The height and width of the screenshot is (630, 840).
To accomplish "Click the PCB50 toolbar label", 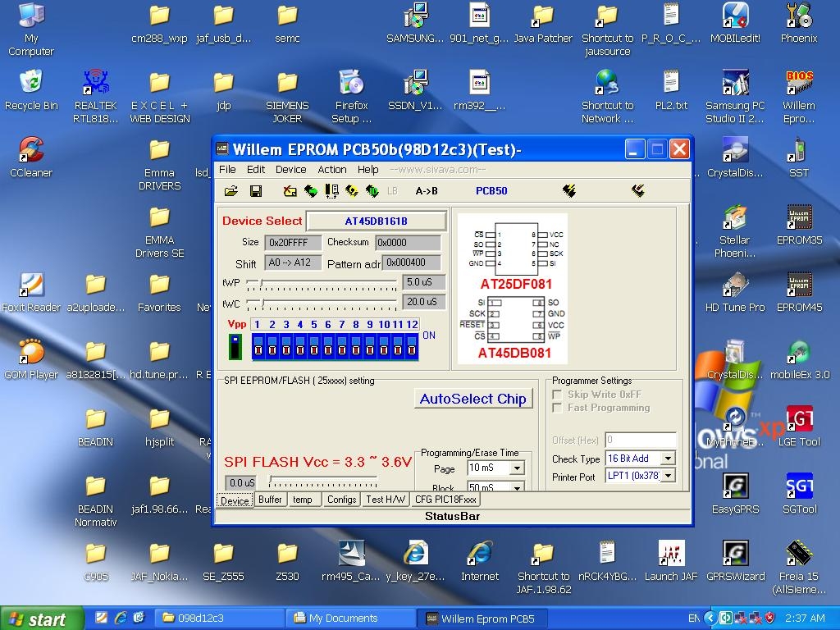I will 491,190.
